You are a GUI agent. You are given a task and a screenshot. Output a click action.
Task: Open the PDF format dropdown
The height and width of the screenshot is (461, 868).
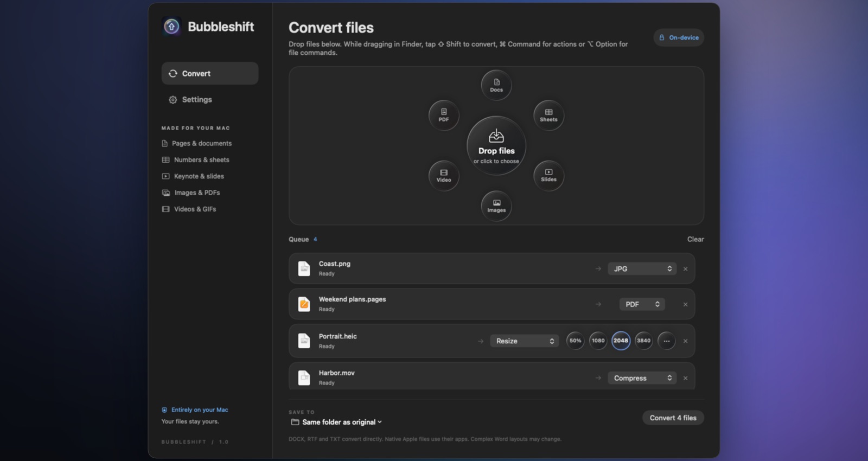pos(642,304)
